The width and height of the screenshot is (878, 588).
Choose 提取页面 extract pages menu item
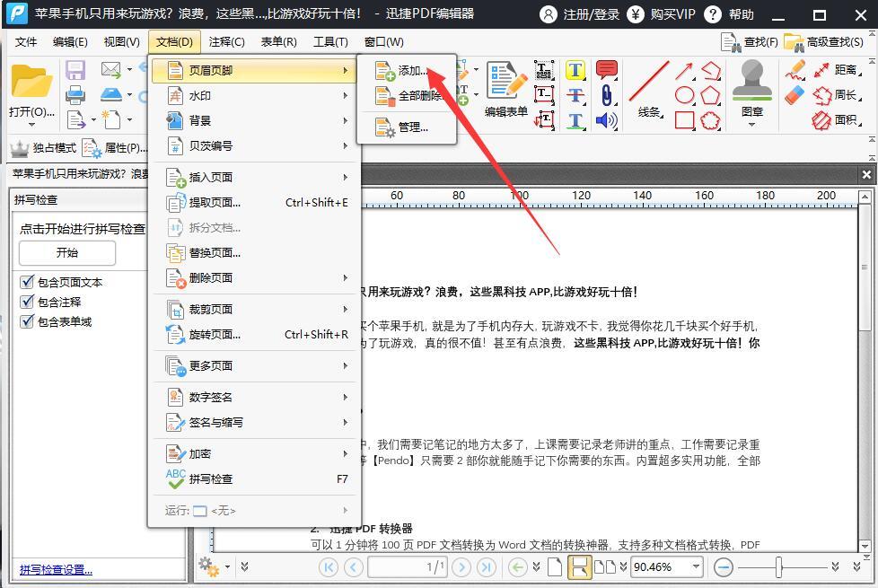(x=255, y=202)
